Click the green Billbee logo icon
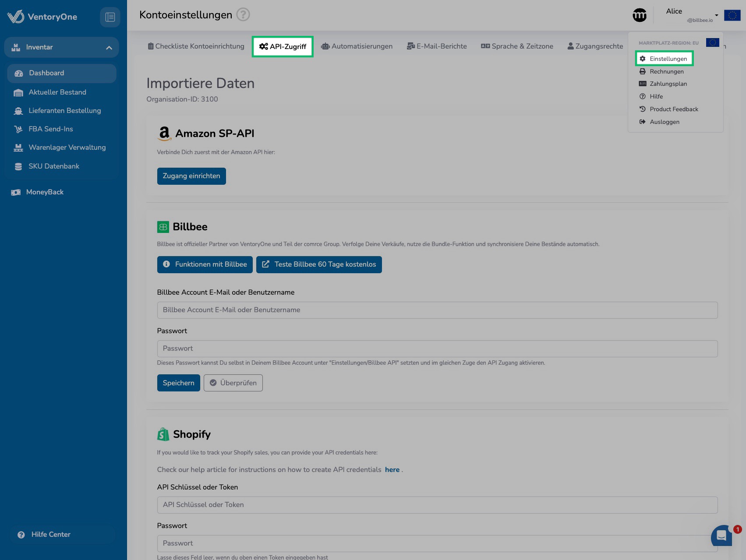Viewport: 746px width, 560px height. [163, 227]
